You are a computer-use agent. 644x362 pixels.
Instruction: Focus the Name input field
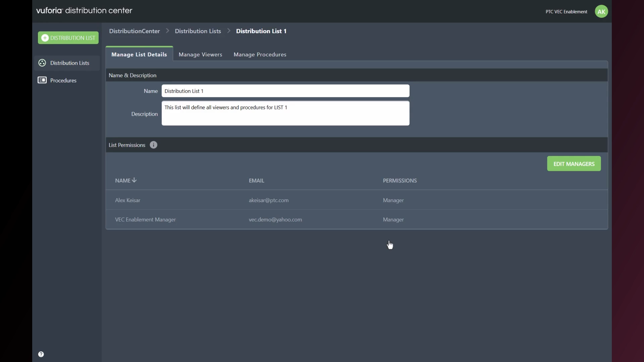(x=285, y=91)
